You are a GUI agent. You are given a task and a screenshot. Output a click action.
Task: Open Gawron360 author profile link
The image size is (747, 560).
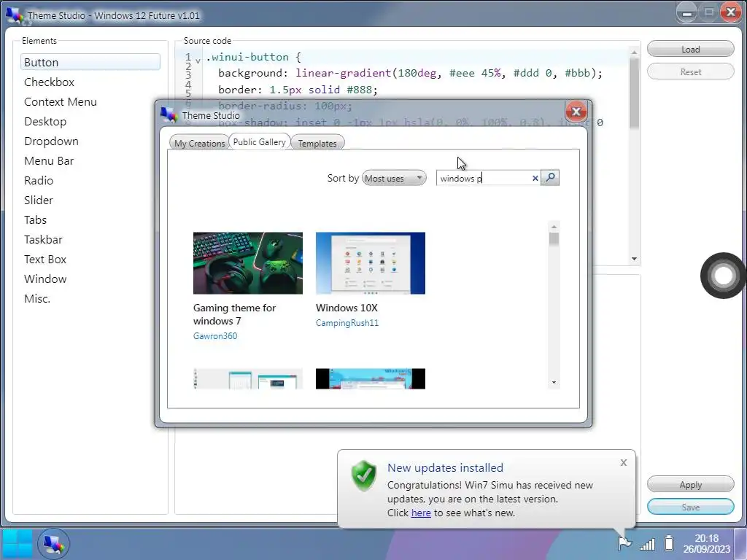click(x=215, y=335)
